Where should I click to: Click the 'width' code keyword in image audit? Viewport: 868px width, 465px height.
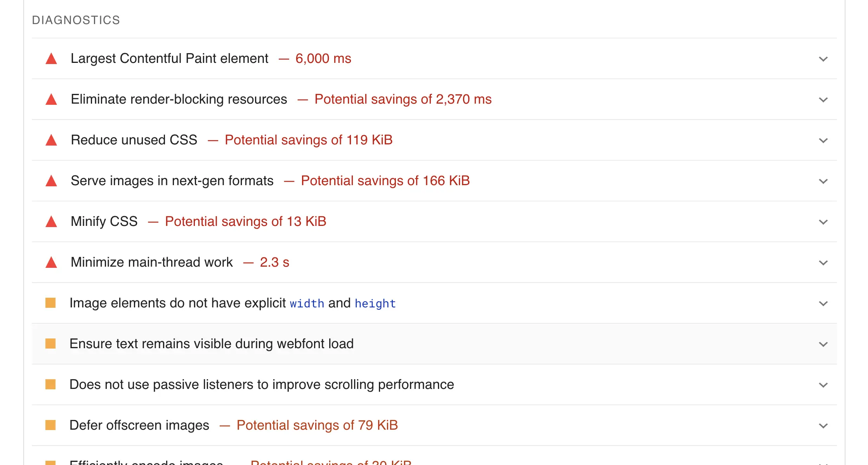pos(307,304)
